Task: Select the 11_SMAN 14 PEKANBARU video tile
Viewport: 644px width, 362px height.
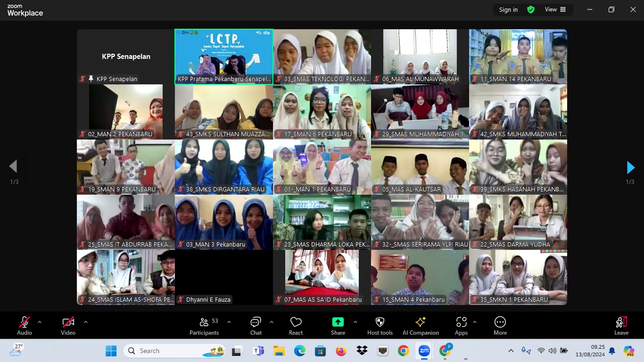Action: 518,57
